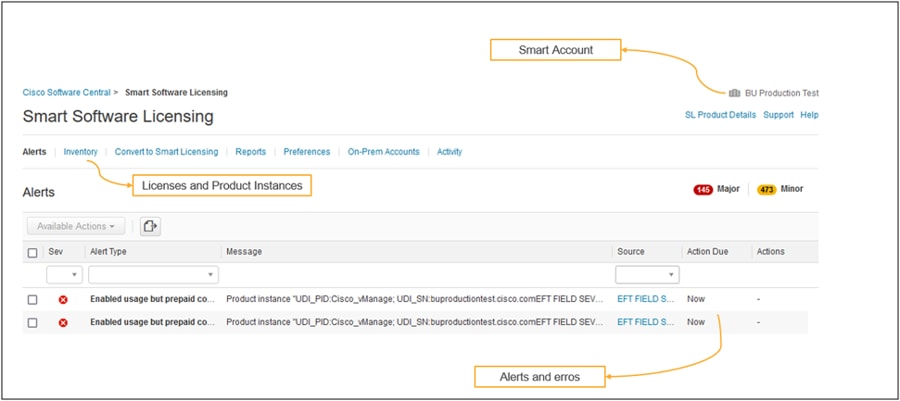Image resolution: width=900 pixels, height=401 pixels.
Task: Open the Inventory tab
Action: pos(80,152)
